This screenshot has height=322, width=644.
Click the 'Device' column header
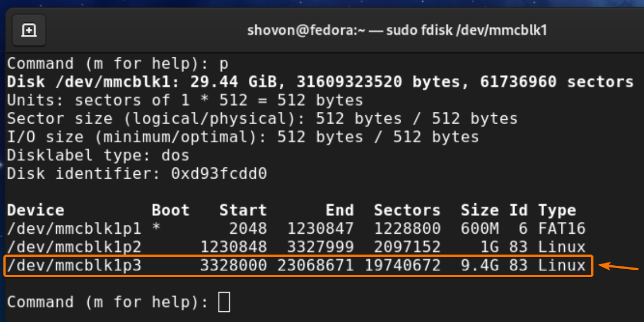click(x=35, y=210)
